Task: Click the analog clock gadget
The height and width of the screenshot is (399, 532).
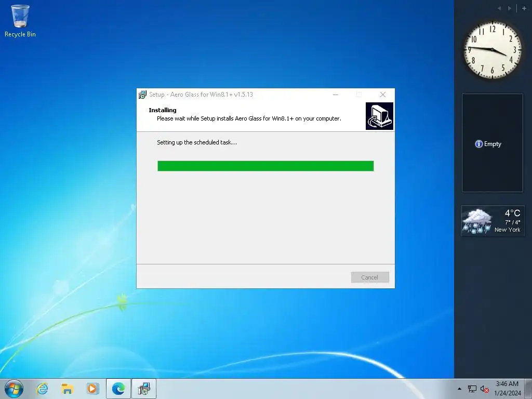Action: (x=493, y=50)
